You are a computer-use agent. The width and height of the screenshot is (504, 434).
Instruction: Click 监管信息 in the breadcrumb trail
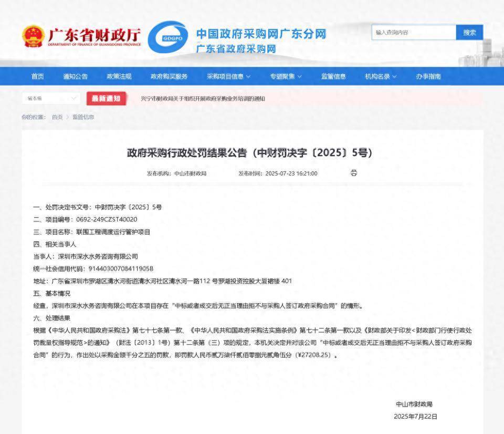tap(83, 117)
